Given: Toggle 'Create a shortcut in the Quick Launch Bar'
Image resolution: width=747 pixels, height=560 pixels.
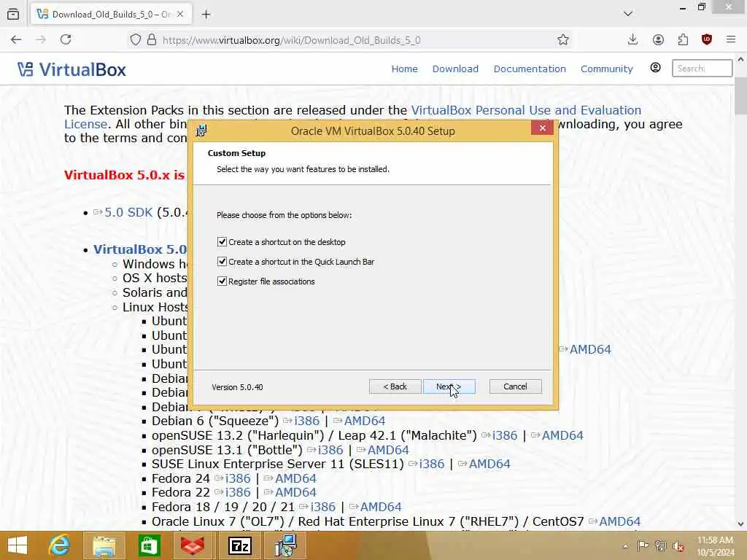Looking at the screenshot, I should click(x=222, y=262).
